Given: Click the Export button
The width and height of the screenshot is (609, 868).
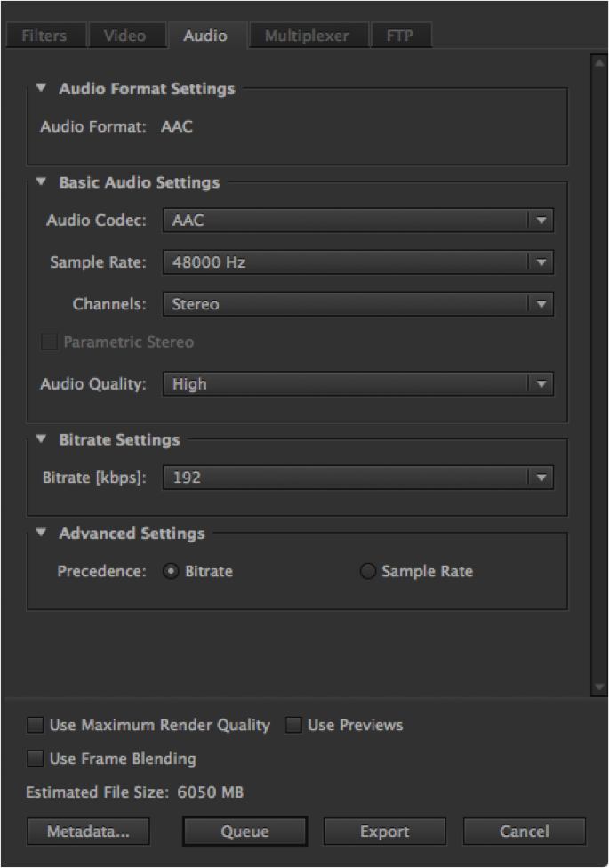Looking at the screenshot, I should point(384,832).
